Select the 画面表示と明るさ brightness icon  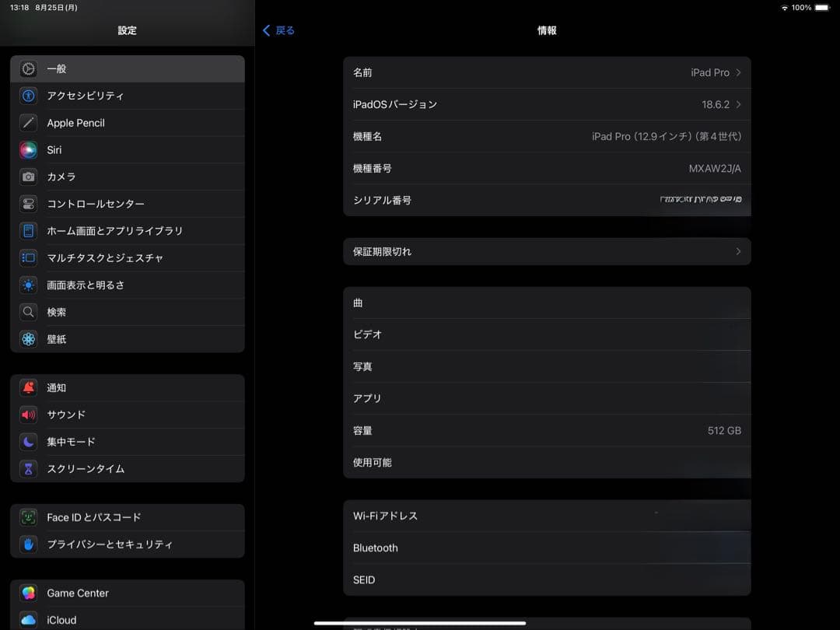pyautogui.click(x=29, y=285)
